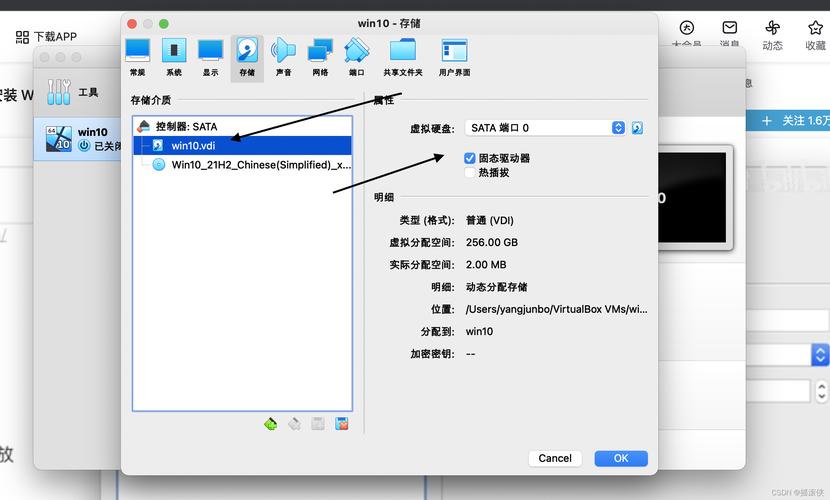Open the 网络 (Network) settings section

point(320,58)
